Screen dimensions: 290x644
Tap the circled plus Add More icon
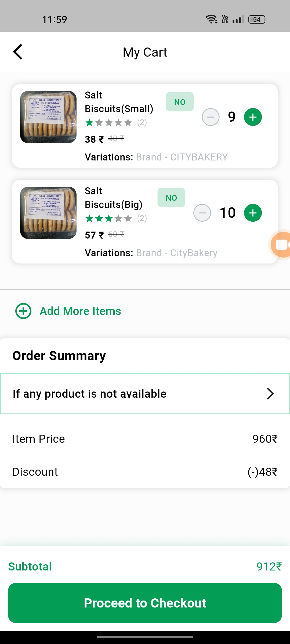[x=23, y=311]
